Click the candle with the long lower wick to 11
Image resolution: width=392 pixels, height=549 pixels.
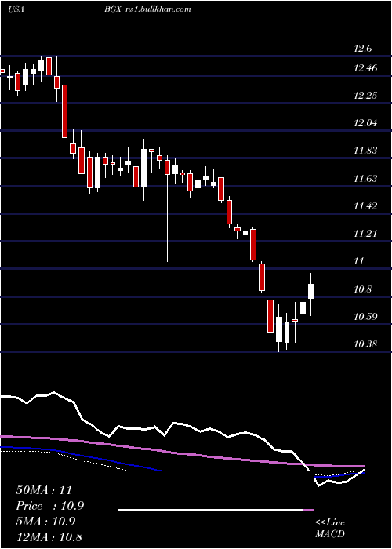(167, 208)
